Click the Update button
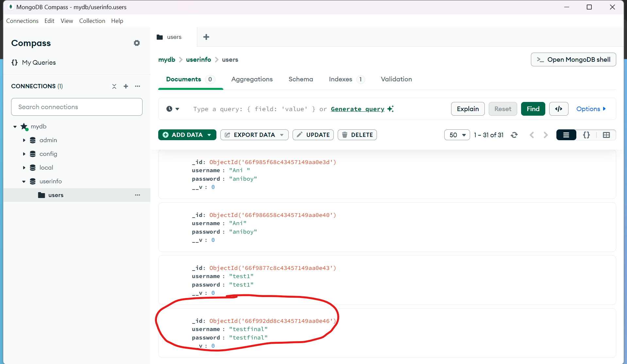627x364 pixels. 313,135
